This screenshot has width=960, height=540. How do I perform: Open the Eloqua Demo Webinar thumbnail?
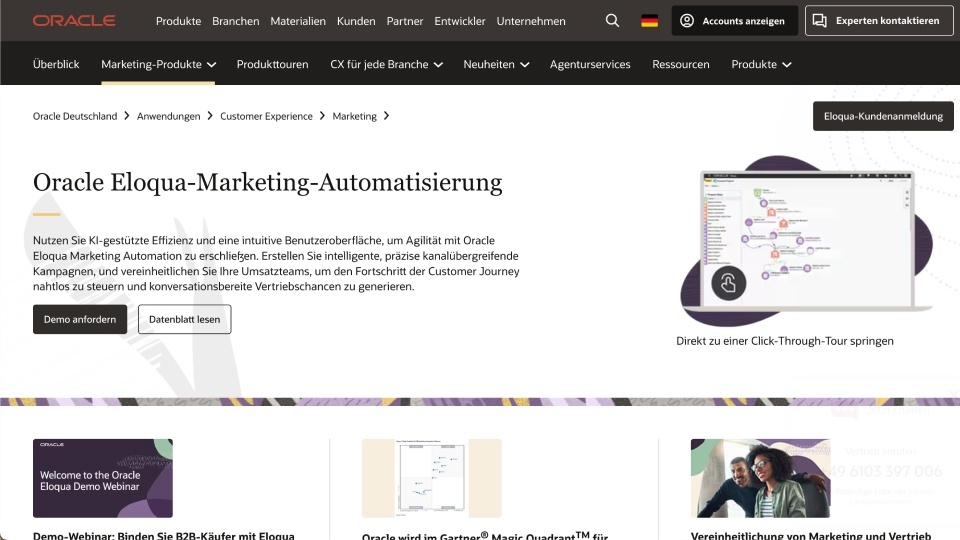[103, 478]
